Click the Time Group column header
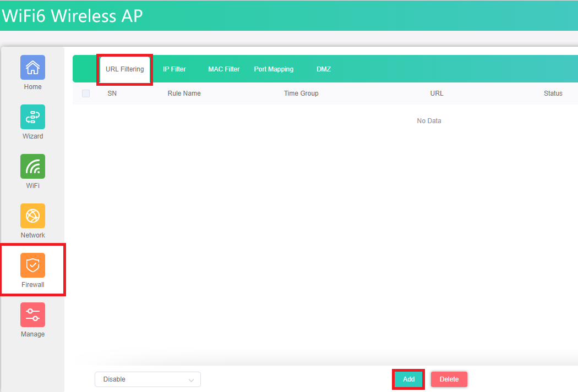The height and width of the screenshot is (392, 578). pos(301,93)
